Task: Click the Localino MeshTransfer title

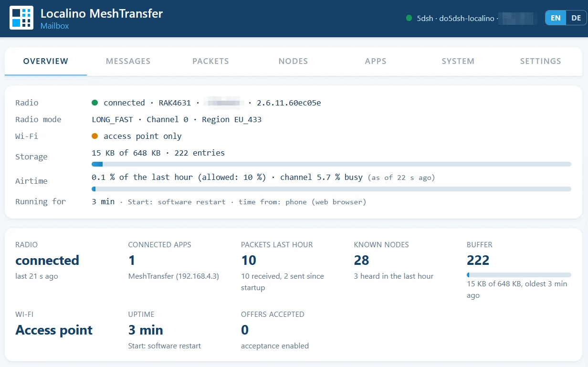Action: 102,13
